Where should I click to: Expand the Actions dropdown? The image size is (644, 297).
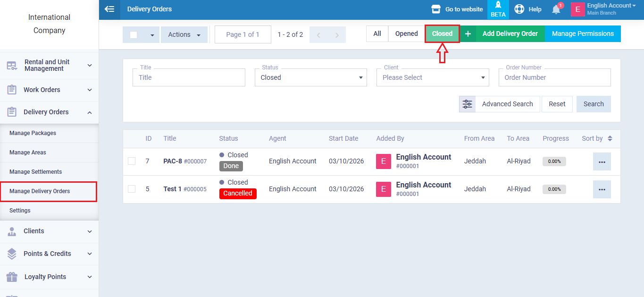pyautogui.click(x=184, y=35)
